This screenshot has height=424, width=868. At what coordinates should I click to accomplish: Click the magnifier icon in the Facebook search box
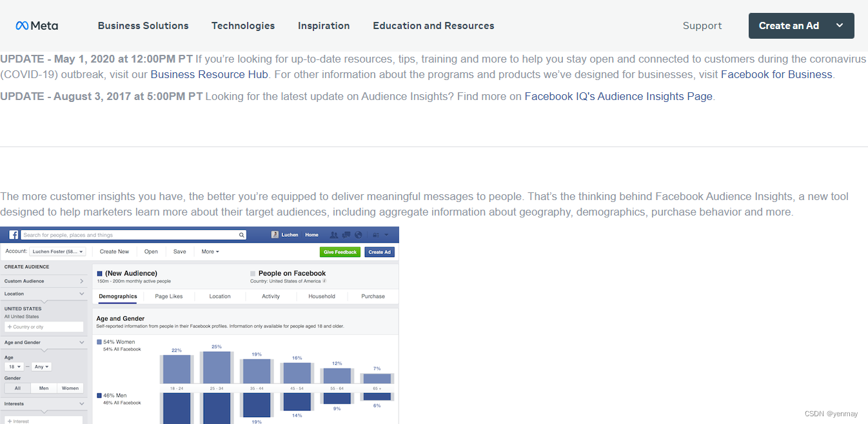pyautogui.click(x=242, y=235)
